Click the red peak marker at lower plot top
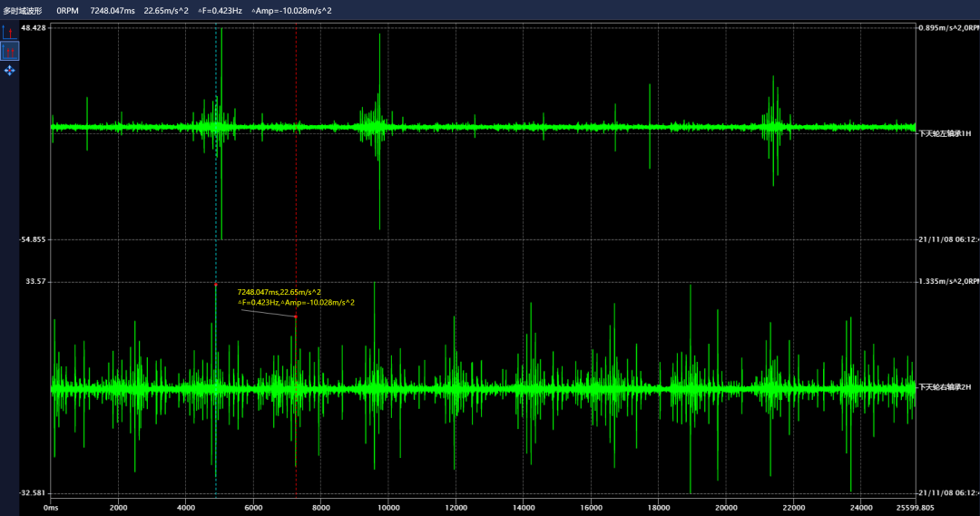Screen dimensions: 980x516 (216, 284)
